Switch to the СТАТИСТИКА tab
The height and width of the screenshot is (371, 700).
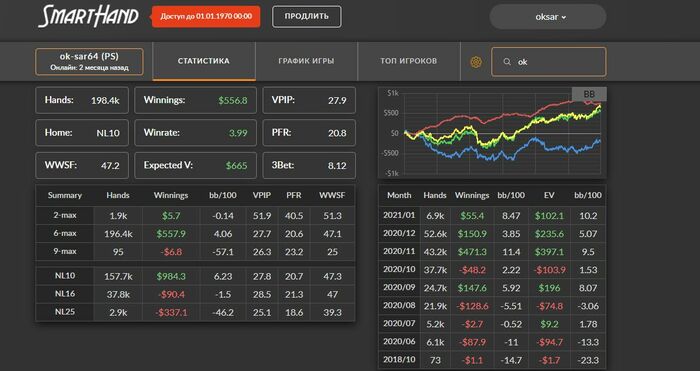(204, 61)
